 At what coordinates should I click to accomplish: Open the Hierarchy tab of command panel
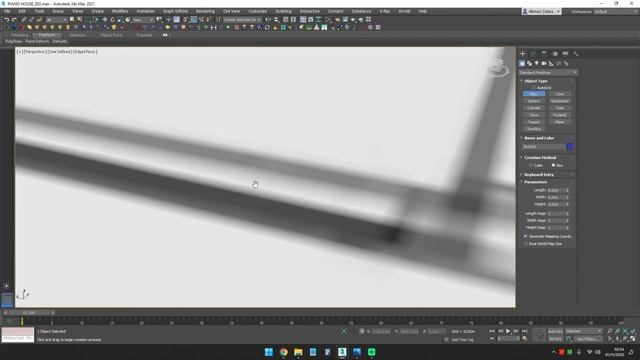point(544,53)
